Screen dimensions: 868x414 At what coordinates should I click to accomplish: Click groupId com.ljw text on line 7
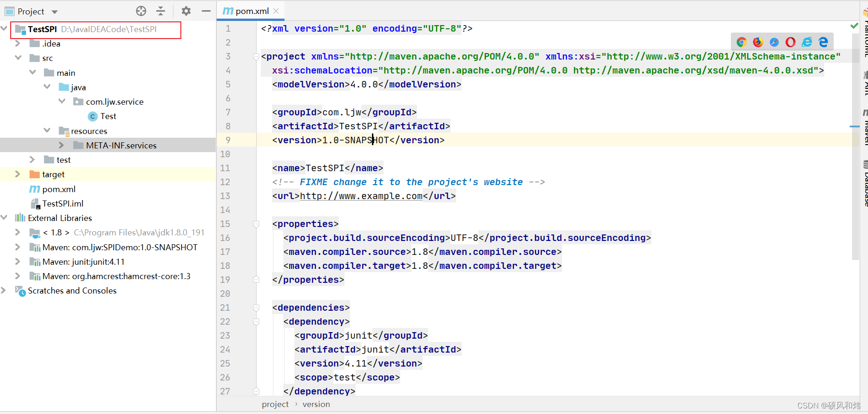point(342,113)
